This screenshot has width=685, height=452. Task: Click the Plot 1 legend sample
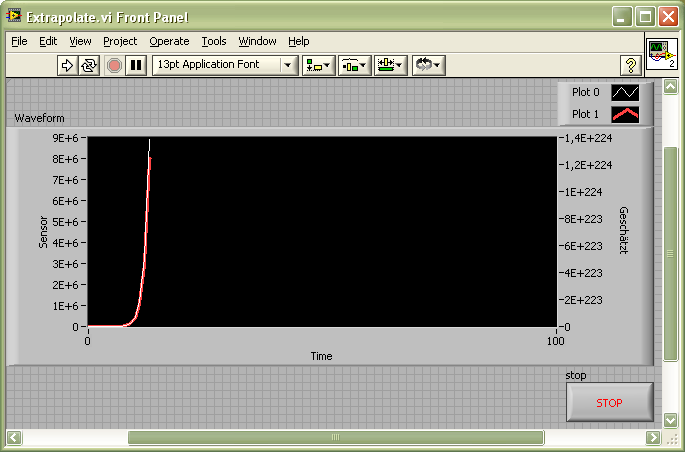[x=625, y=114]
